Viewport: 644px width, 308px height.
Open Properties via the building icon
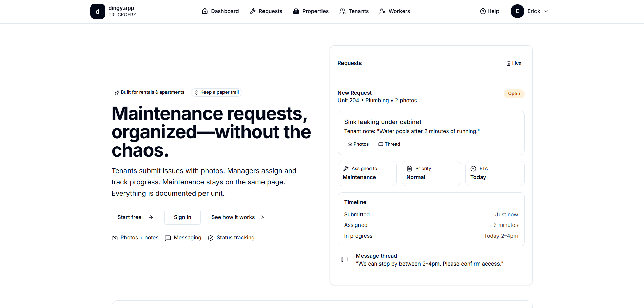click(296, 11)
